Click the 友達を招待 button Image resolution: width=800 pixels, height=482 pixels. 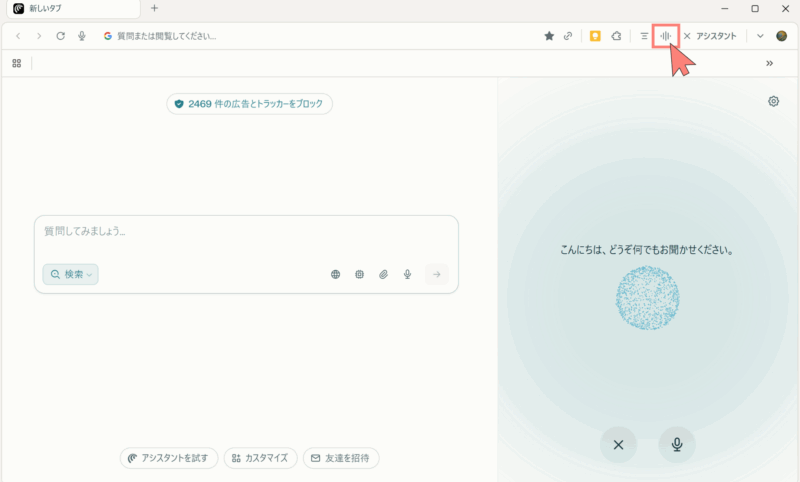[341, 458]
